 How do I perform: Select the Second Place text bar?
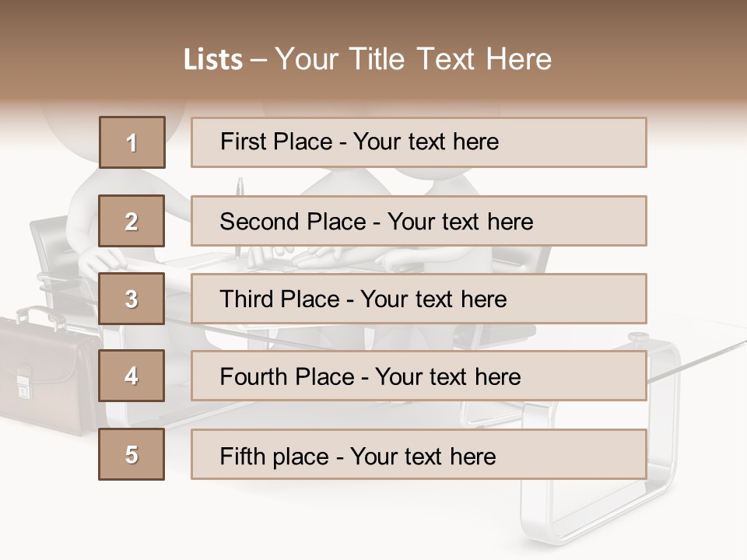pyautogui.click(x=419, y=221)
